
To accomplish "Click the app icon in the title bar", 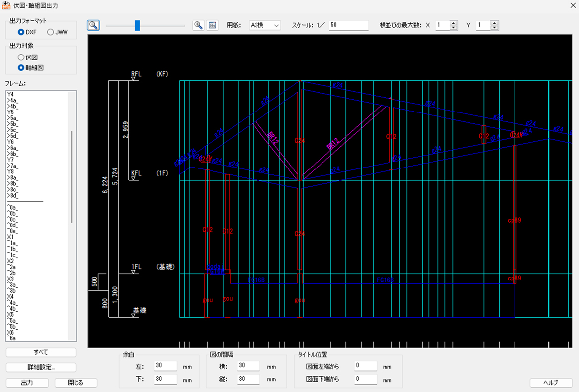I will pos(6,6).
